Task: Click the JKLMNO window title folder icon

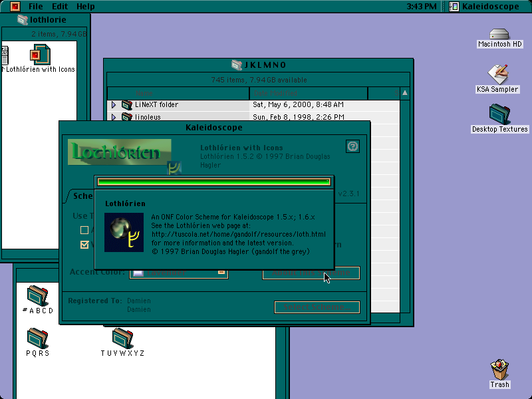Action: coord(237,65)
